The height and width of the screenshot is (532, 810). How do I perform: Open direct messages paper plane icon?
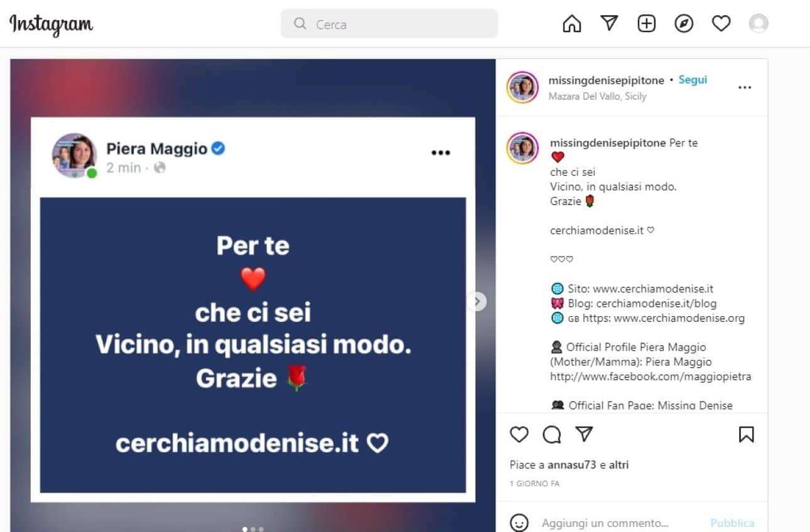[x=608, y=23]
